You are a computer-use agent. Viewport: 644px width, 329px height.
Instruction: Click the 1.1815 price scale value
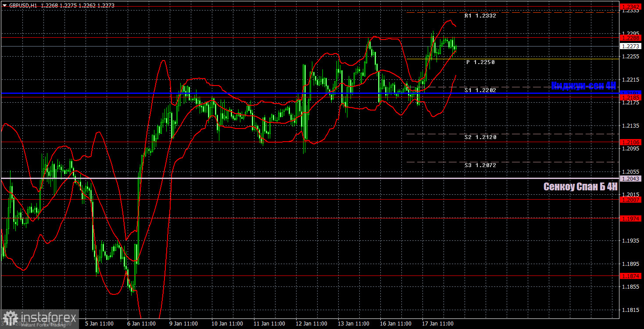630,310
